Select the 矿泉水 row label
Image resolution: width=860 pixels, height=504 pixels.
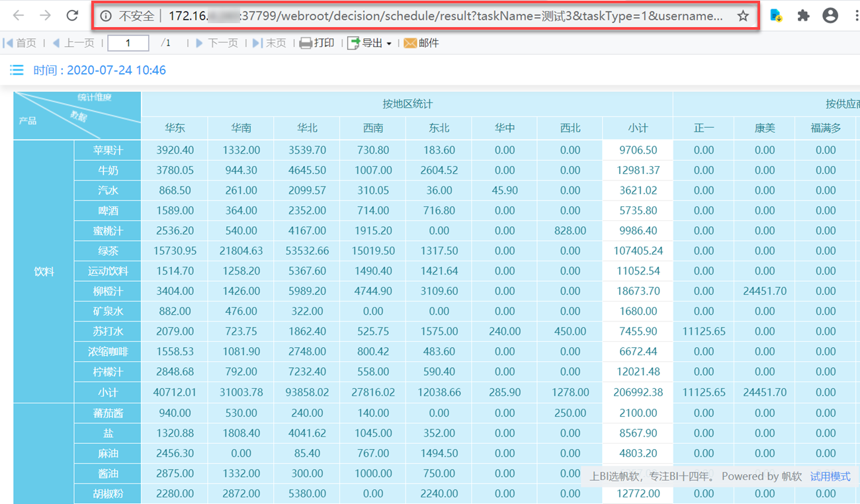pyautogui.click(x=108, y=312)
